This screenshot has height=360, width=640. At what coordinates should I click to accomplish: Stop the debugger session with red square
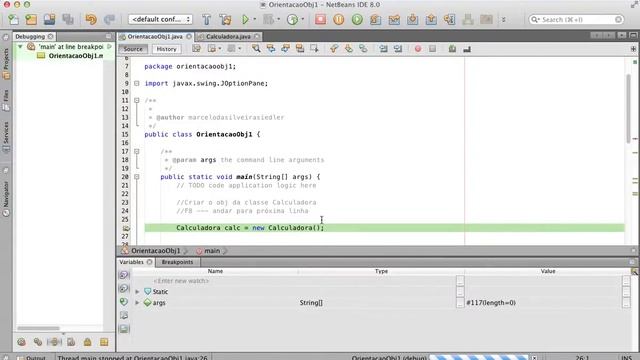pyautogui.click(x=320, y=19)
